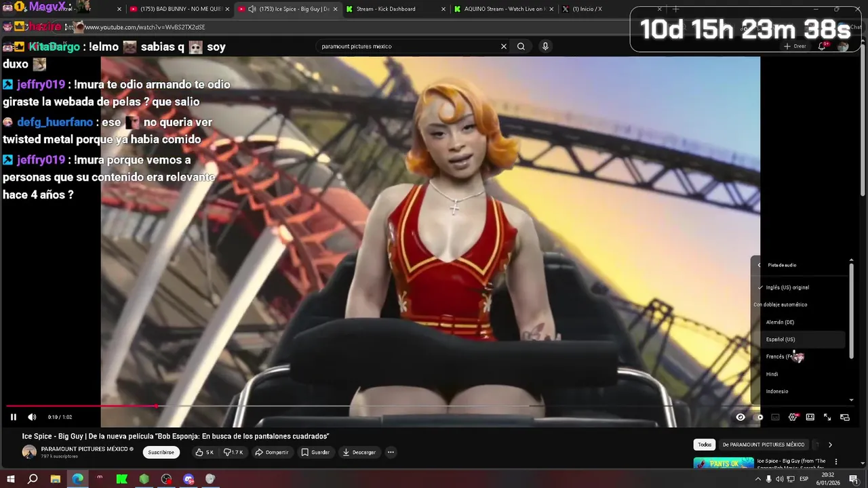Click the Compartir share button
868x488 pixels.
[271, 452]
